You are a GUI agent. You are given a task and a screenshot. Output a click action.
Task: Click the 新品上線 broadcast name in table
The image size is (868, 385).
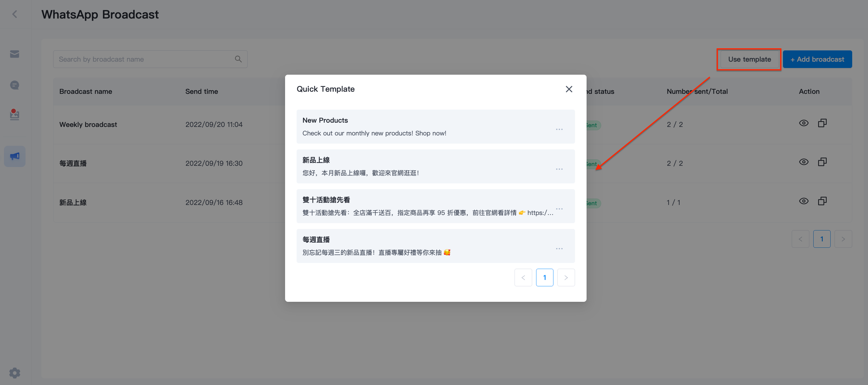click(73, 203)
